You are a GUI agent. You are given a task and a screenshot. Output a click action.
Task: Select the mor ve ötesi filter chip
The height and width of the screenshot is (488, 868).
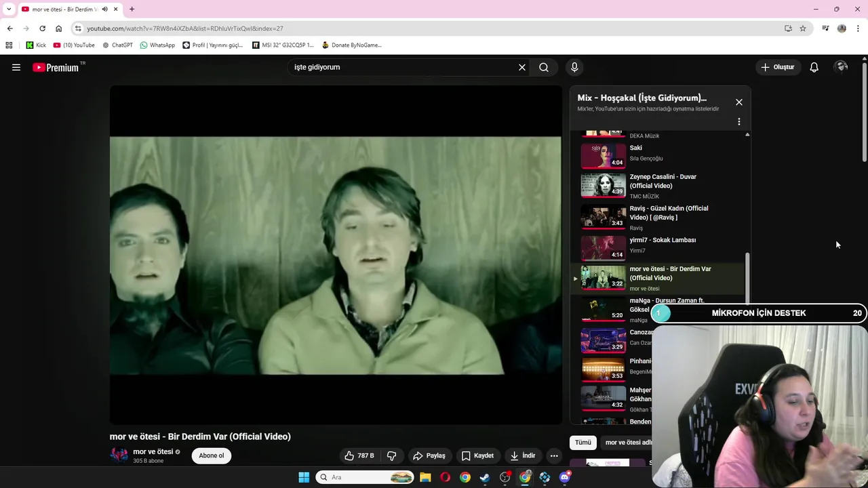[x=627, y=443]
